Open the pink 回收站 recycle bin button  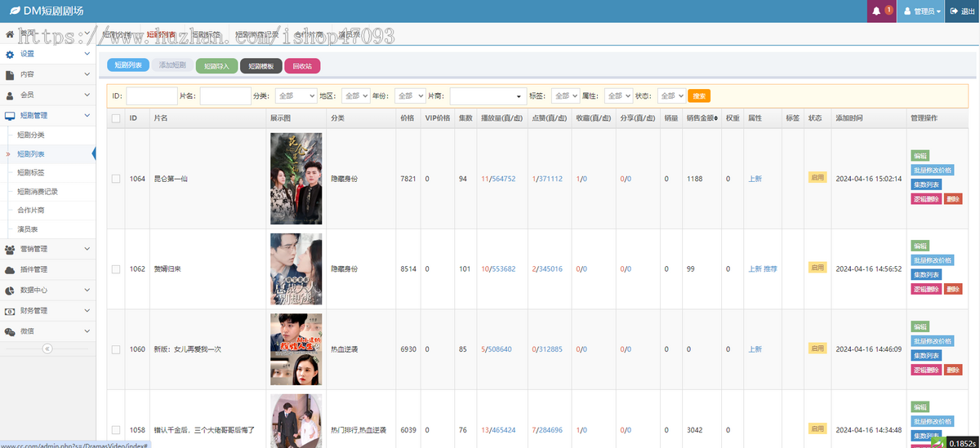point(302,65)
